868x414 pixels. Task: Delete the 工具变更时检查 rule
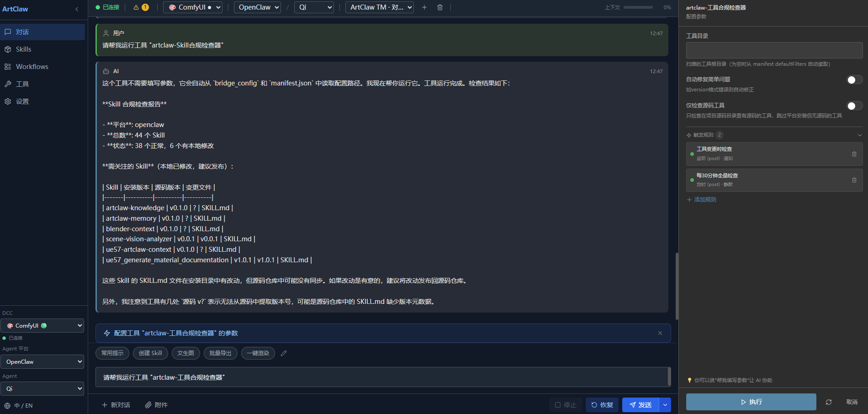tap(854, 154)
